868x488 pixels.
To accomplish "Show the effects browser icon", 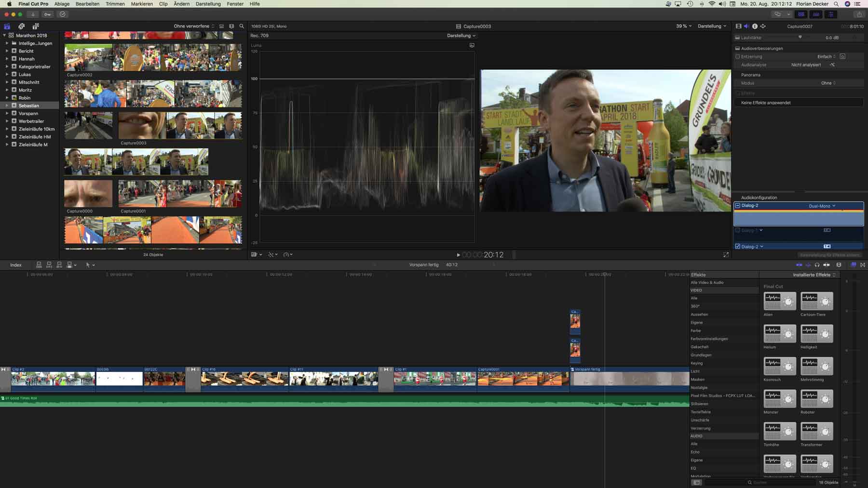I will pos(854,265).
